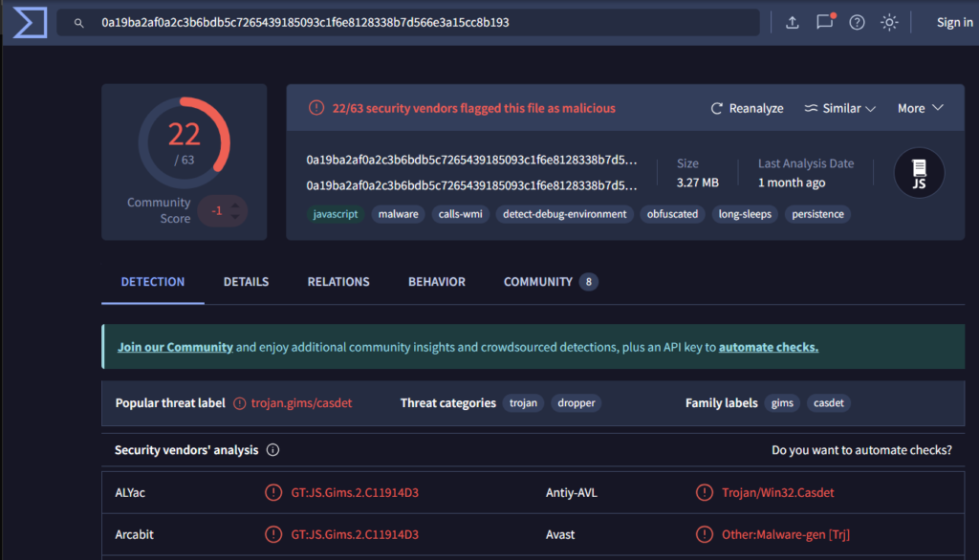979x560 pixels.
Task: Click the 1 month ago analysis date
Action: click(792, 183)
